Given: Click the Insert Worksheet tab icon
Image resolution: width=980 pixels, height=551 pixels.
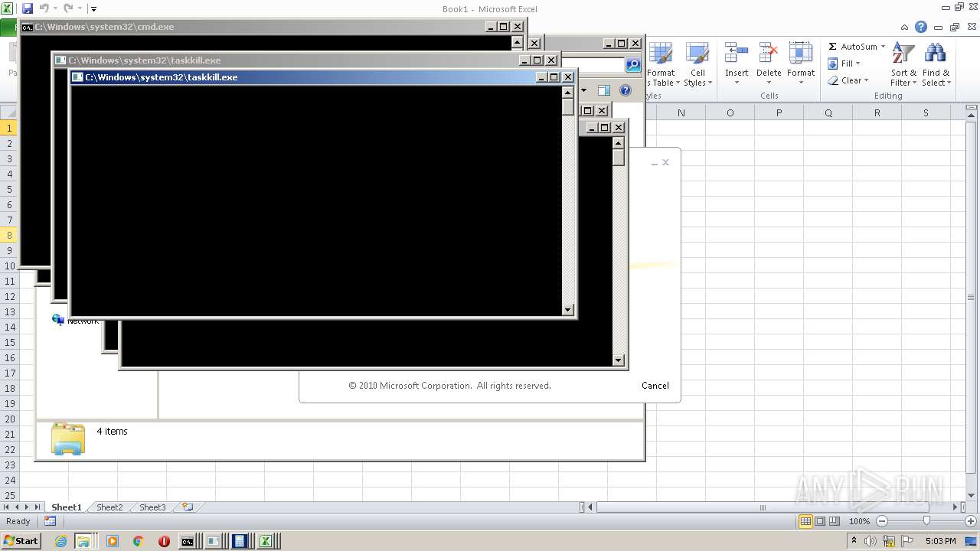Looking at the screenshot, I should pyautogui.click(x=188, y=507).
